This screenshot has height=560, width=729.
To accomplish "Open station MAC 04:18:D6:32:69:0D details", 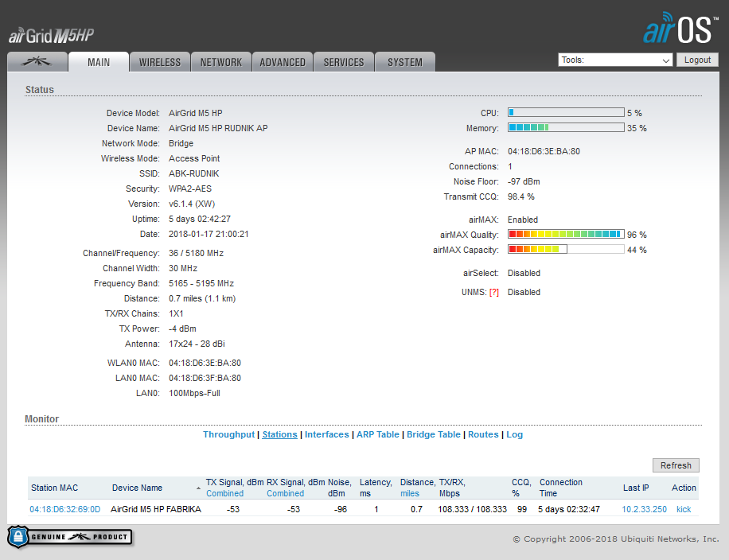I will coord(65,509).
